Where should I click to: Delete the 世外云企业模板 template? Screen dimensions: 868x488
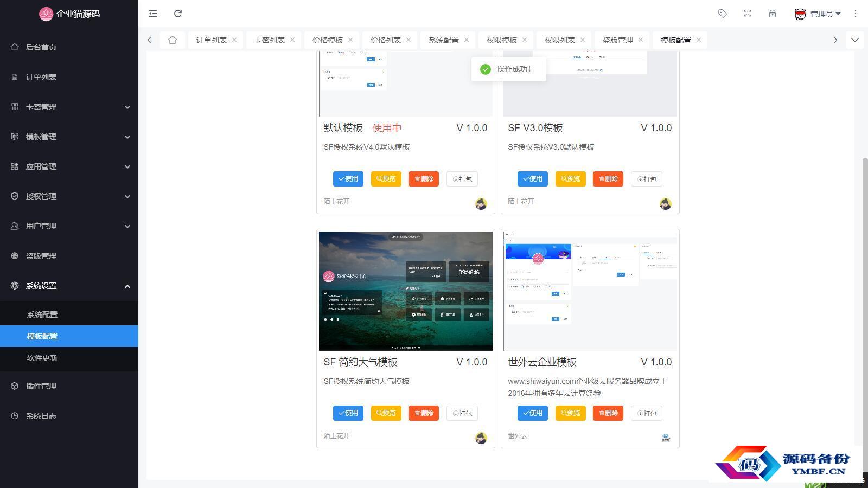(608, 413)
